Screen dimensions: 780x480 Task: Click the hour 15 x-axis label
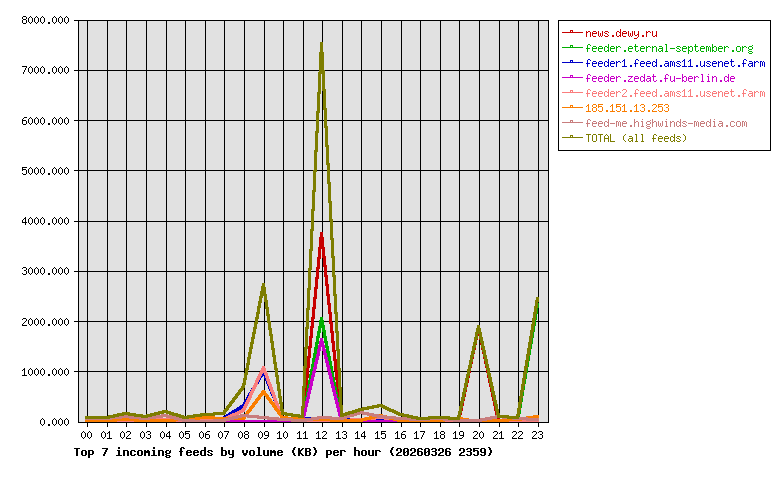381,435
